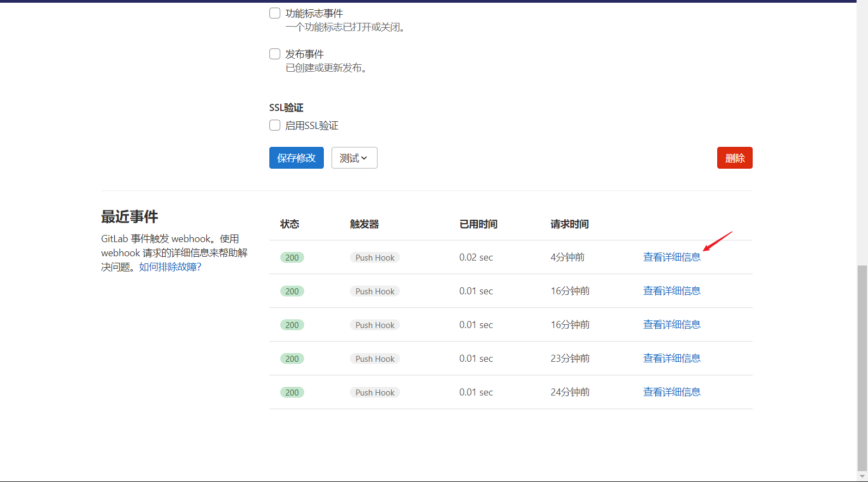Screen dimensions: 868x482
Task: Click the vertical scrollbar thumb
Action: click(862, 368)
